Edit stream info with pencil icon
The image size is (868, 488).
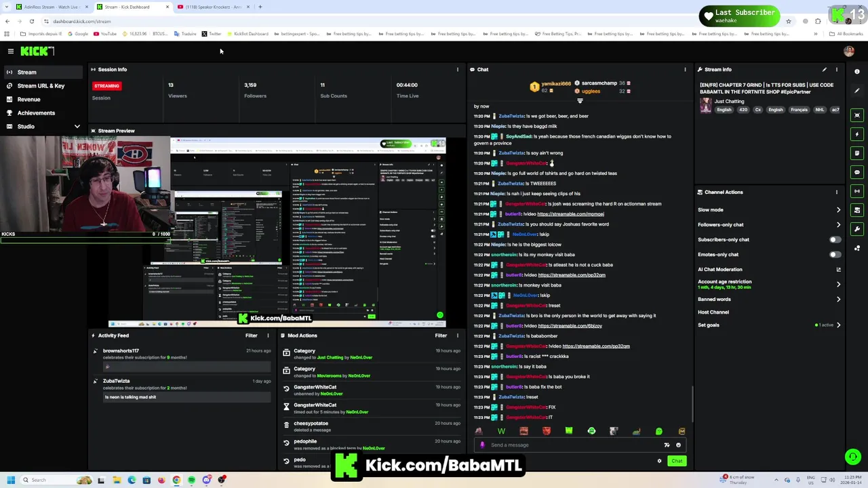pos(825,69)
